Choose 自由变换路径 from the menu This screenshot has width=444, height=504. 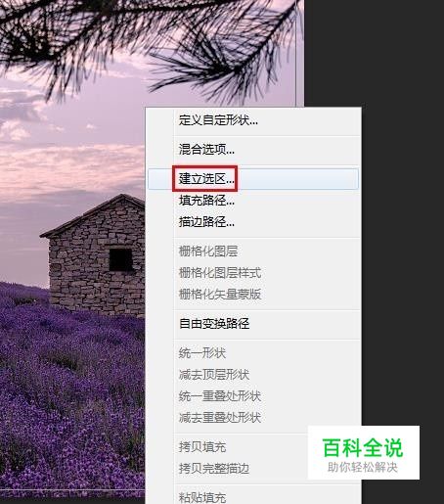point(253,324)
